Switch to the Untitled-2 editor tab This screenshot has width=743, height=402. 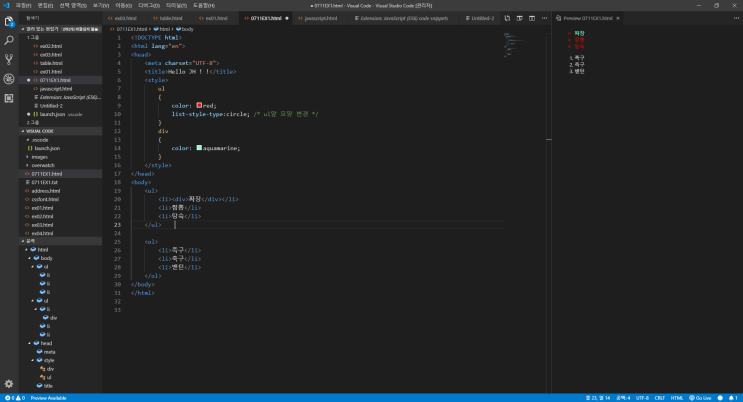(x=479, y=18)
